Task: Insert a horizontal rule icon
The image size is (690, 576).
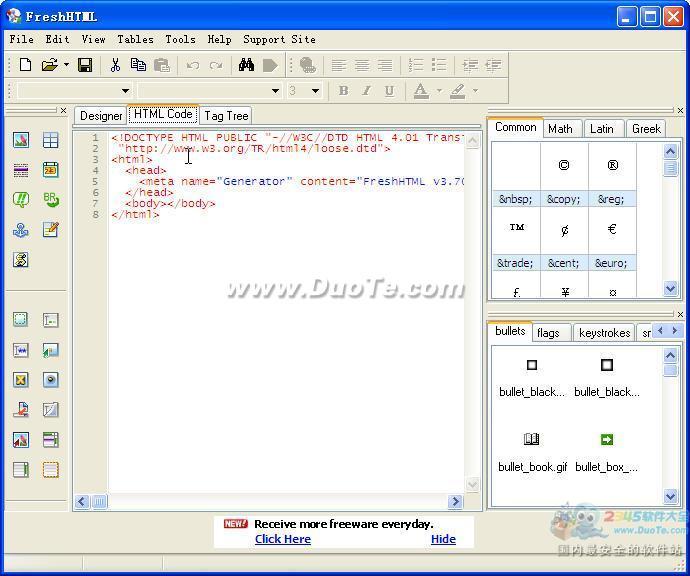Action: click(21, 170)
